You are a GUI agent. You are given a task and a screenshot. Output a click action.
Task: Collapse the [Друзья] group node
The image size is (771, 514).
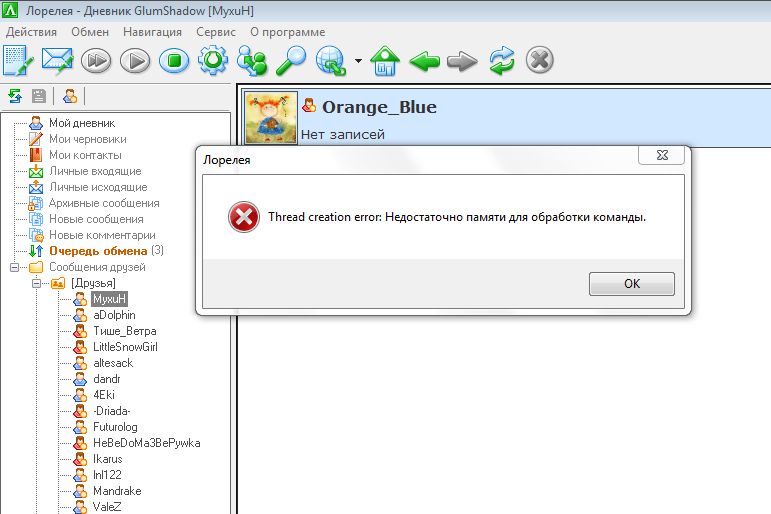tap(36, 283)
